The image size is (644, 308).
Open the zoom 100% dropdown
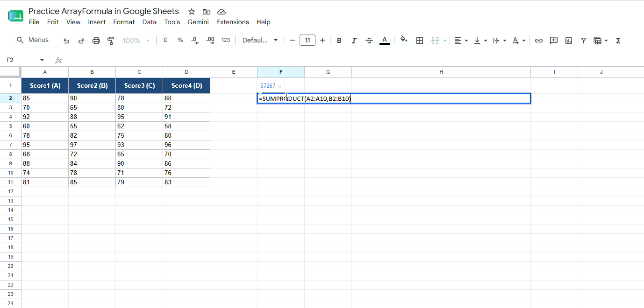[136, 41]
